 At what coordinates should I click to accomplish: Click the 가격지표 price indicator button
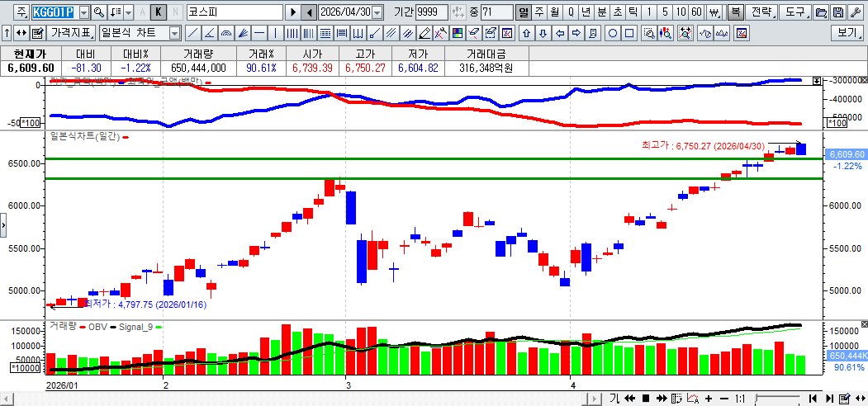coord(72,33)
